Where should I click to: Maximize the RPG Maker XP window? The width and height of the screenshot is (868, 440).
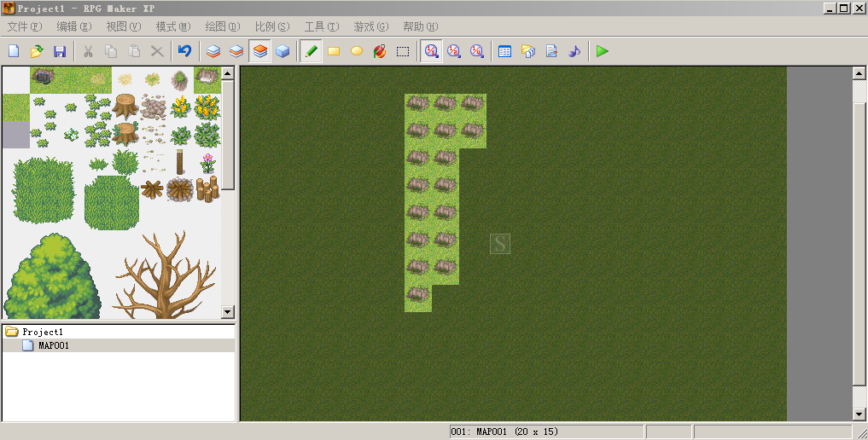click(843, 9)
